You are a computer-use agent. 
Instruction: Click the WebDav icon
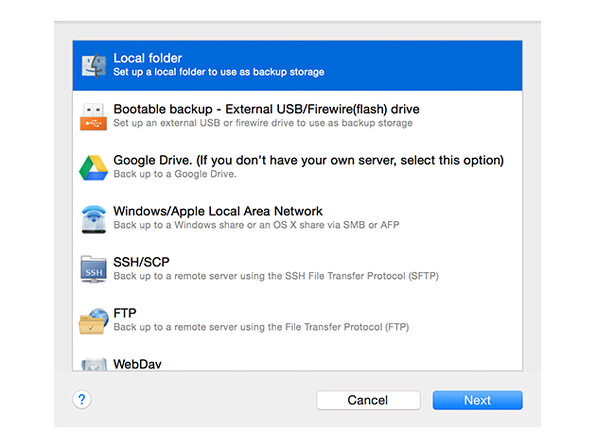(94, 364)
